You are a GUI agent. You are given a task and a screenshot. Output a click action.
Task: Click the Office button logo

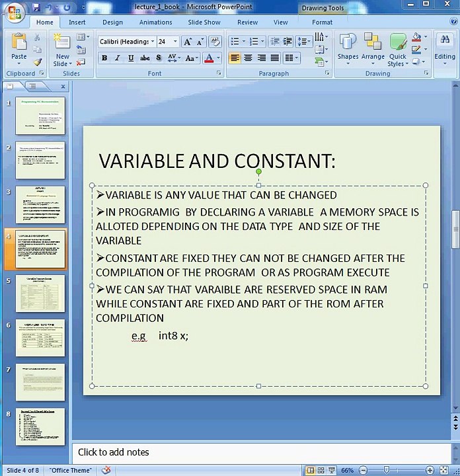click(x=15, y=13)
